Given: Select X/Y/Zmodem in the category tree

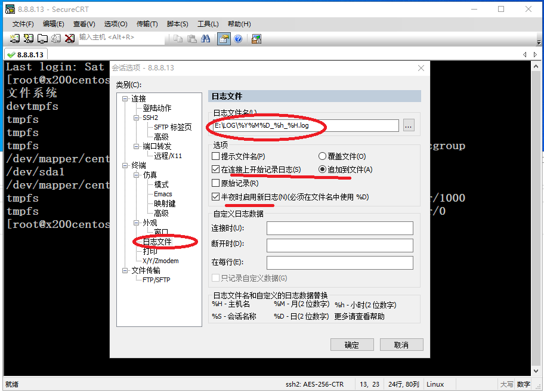Looking at the screenshot, I should (x=160, y=261).
